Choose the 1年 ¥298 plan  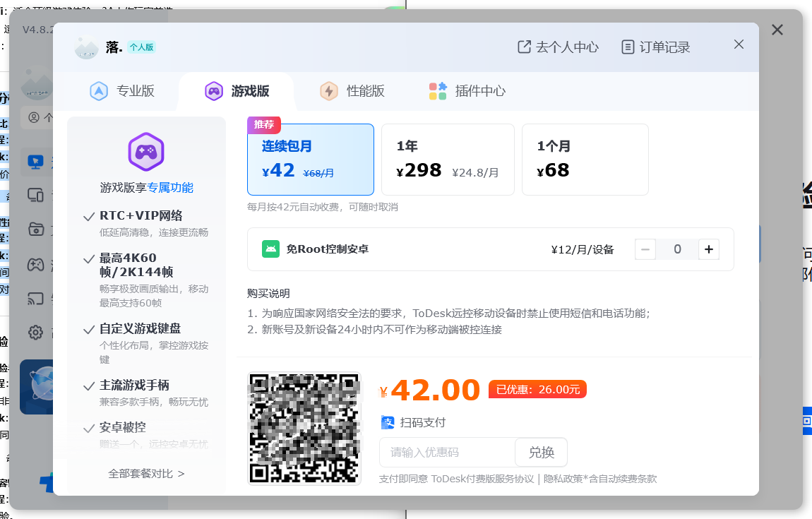coord(448,160)
